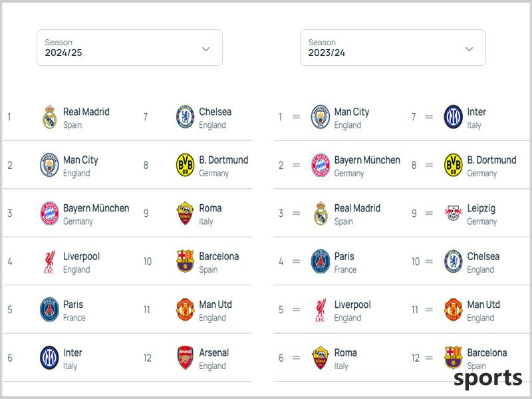Screen dimensions: 532x399
Task: Click the Chelsea crest at rank 10 in 2023/24
Action: (x=454, y=261)
